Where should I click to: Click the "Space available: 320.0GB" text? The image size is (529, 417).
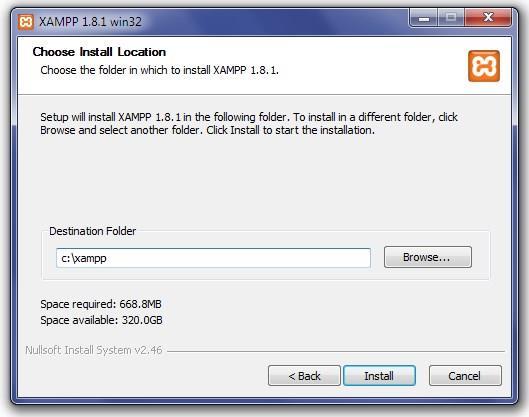(101, 320)
